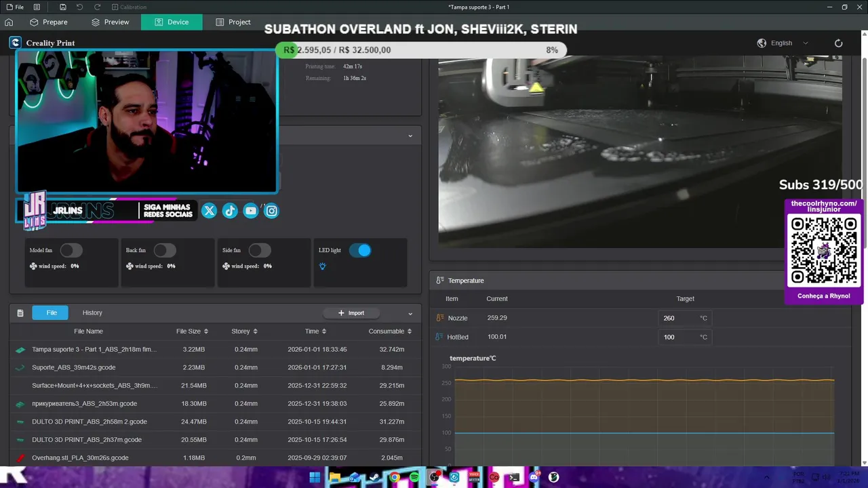Sort by Consumable column
868x488 pixels.
click(390, 331)
